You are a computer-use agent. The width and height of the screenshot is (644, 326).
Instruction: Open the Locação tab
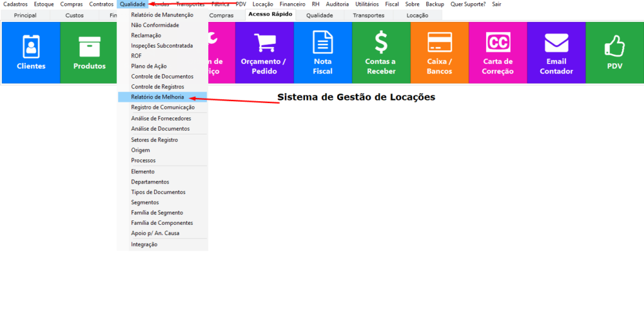pyautogui.click(x=418, y=15)
